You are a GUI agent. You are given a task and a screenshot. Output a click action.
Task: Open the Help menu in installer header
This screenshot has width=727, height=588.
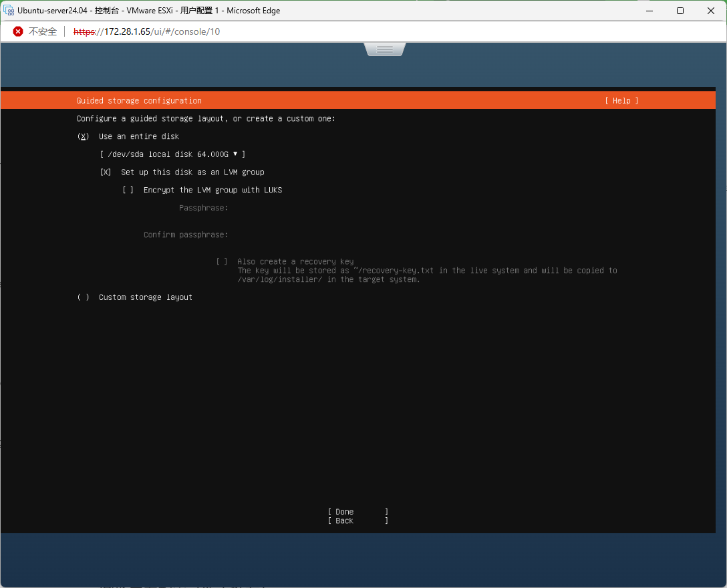(621, 101)
